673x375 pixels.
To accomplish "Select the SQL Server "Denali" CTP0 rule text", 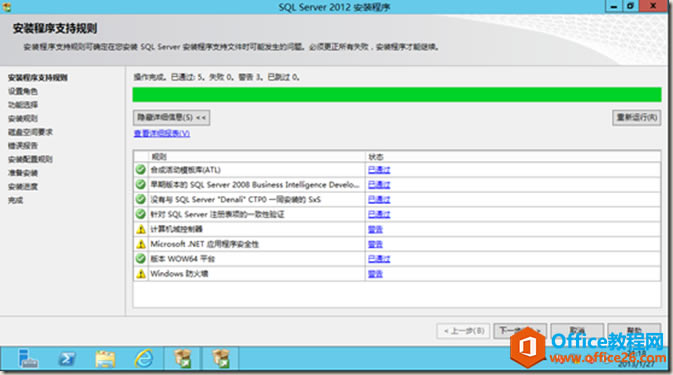I will click(x=235, y=200).
